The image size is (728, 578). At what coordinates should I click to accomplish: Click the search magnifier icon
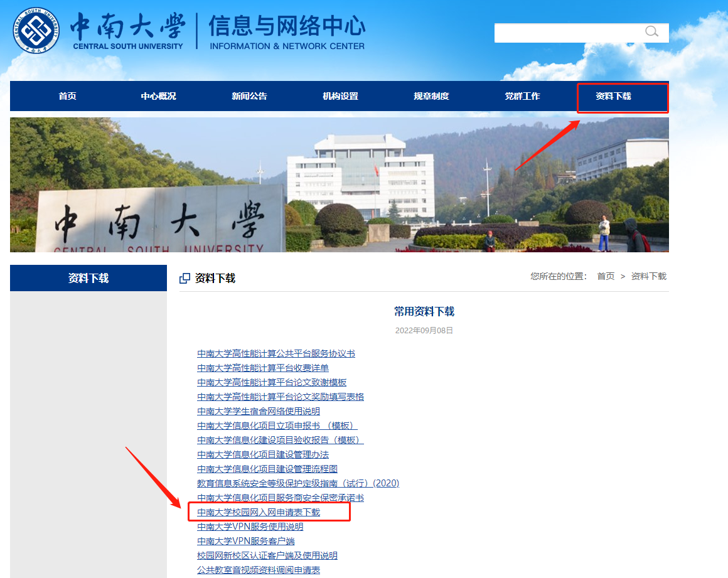point(651,31)
